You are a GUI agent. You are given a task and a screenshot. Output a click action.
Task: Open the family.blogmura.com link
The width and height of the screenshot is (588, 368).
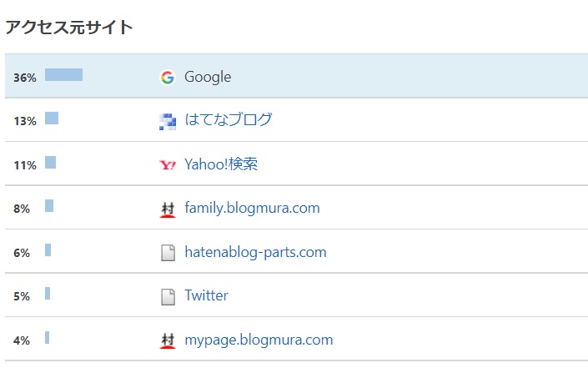pos(252,208)
